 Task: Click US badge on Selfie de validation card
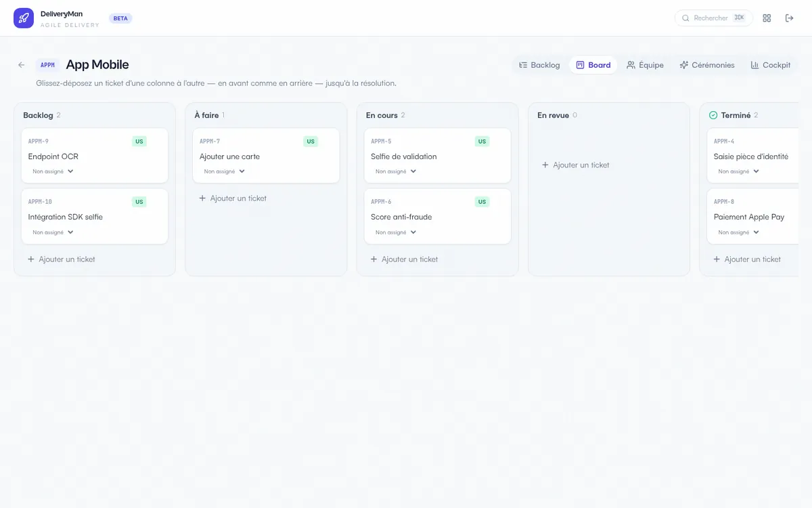(482, 142)
